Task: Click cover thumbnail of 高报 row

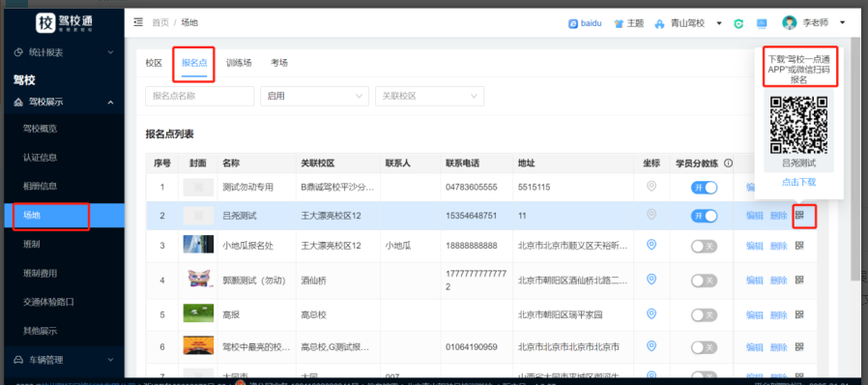Action: click(x=198, y=313)
